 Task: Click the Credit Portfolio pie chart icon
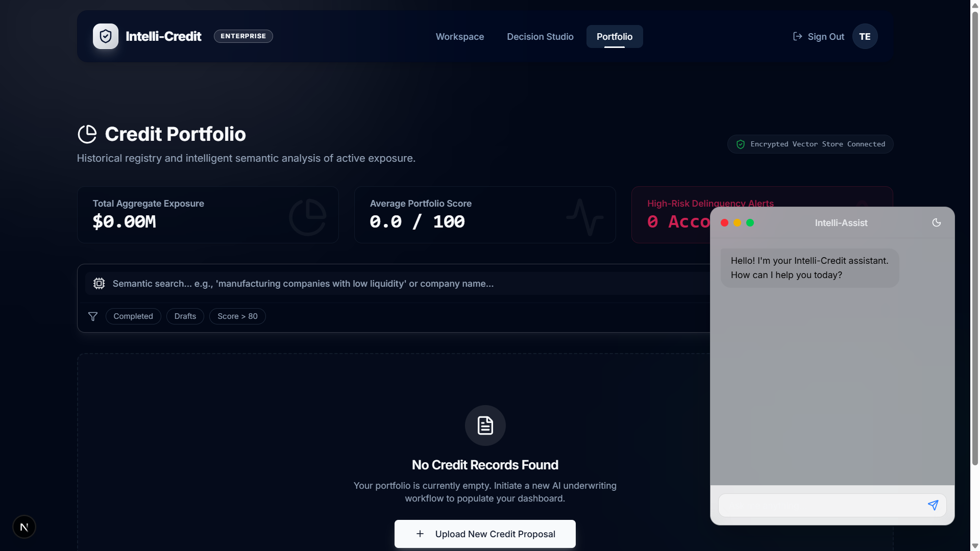tap(87, 134)
